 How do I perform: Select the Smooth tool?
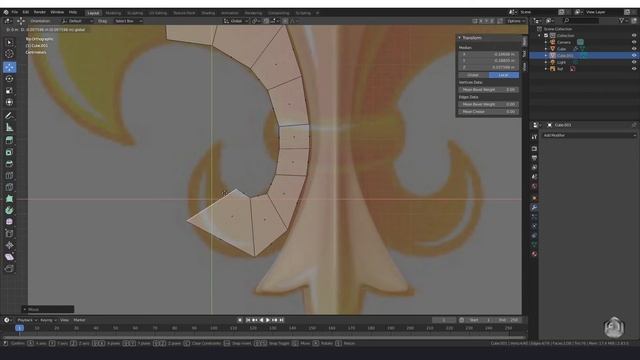(9, 222)
